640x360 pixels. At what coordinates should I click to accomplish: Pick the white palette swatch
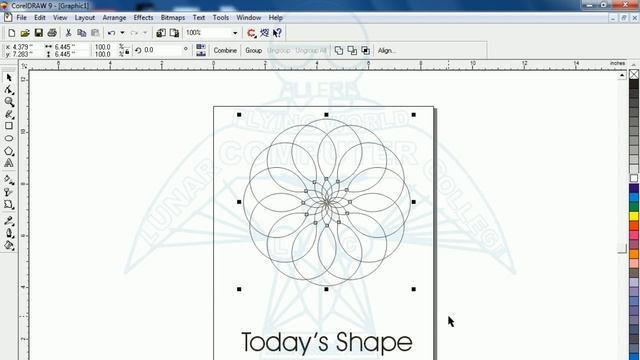pos(634,178)
